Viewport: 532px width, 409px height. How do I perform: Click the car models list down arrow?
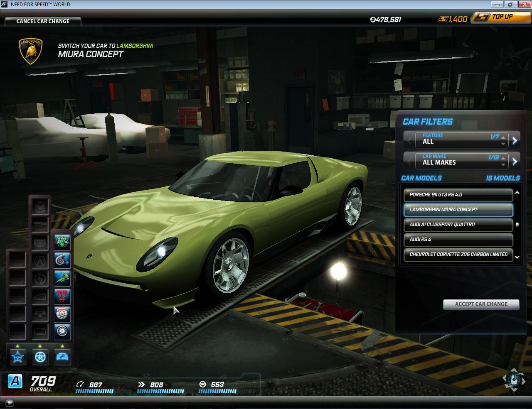[517, 257]
